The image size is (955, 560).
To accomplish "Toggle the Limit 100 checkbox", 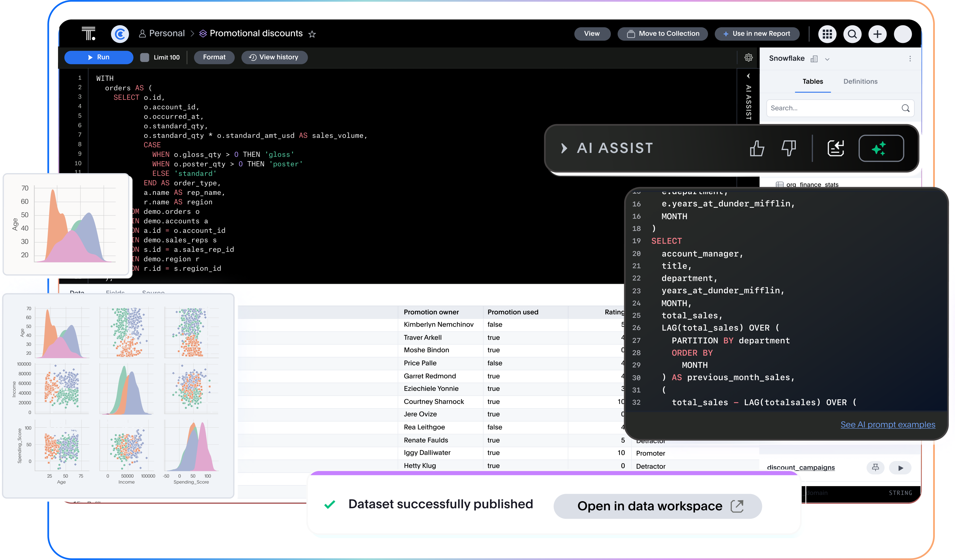I will coord(145,57).
